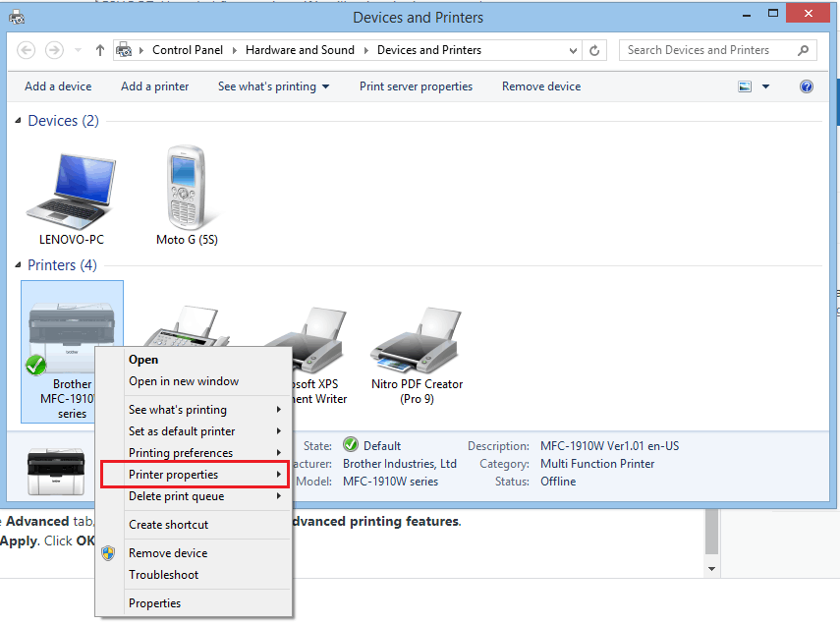The width and height of the screenshot is (840, 626).
Task: Collapse the Printers (4) group
Action: (18, 264)
